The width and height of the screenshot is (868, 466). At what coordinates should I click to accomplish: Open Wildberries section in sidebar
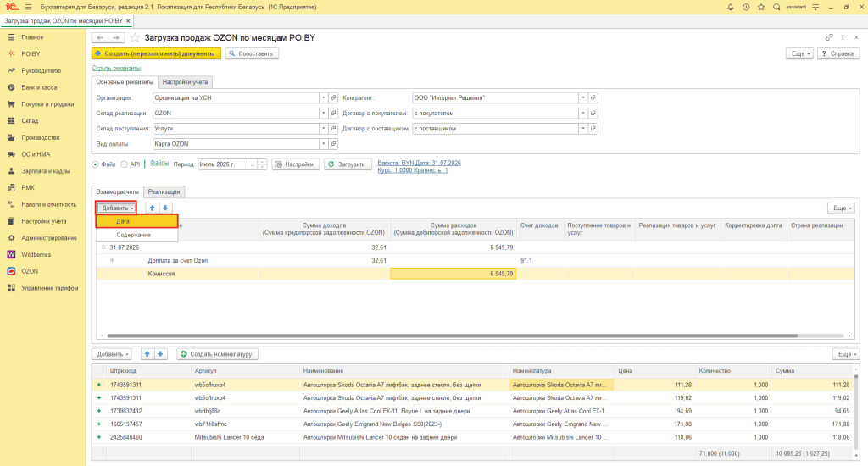(x=36, y=254)
